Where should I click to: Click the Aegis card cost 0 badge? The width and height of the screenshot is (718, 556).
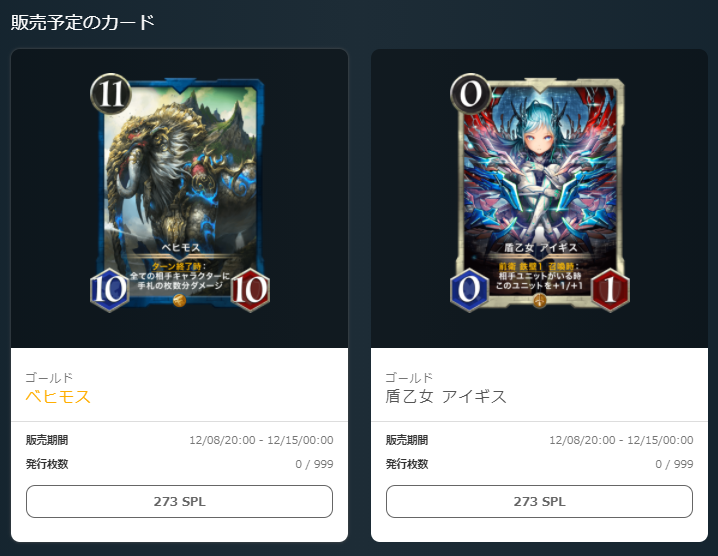pyautogui.click(x=471, y=94)
